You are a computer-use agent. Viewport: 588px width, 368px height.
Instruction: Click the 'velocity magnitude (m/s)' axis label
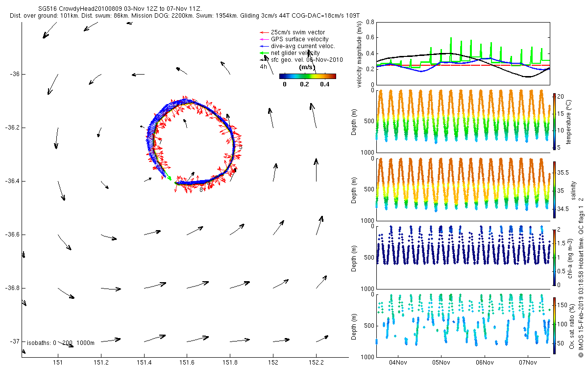click(x=360, y=54)
